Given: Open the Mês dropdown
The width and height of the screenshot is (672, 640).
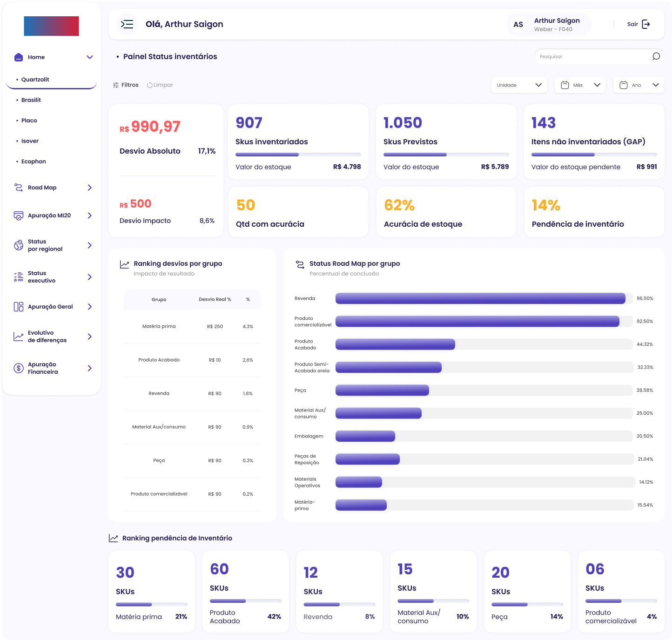Looking at the screenshot, I should pyautogui.click(x=580, y=85).
